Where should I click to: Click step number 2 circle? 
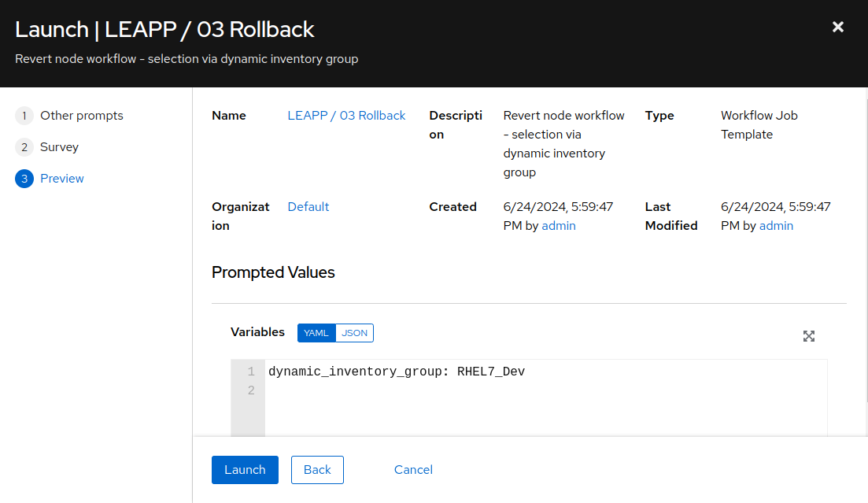point(24,147)
